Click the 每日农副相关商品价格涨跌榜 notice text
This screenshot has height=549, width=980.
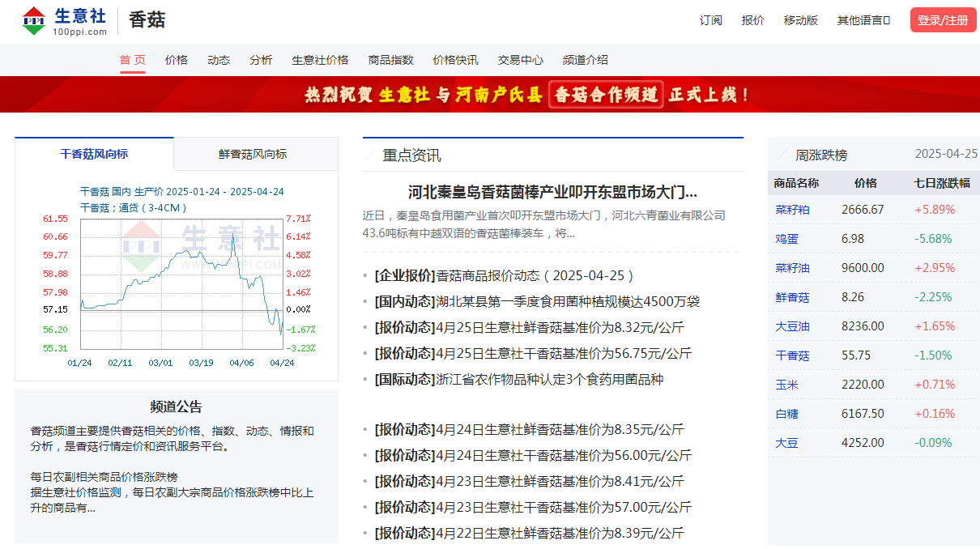(x=104, y=477)
